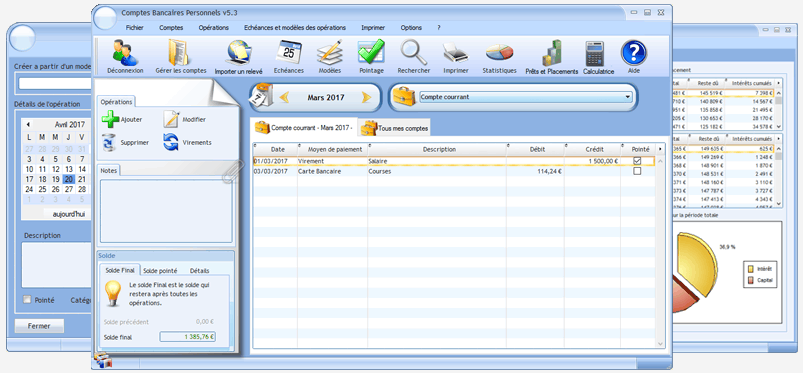Click the paperclip icon on Notes panel
803x373 pixels.
(233, 171)
